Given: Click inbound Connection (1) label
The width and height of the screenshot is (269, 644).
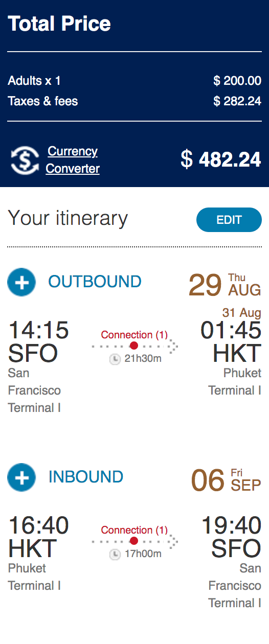Looking at the screenshot, I should pos(134,530).
